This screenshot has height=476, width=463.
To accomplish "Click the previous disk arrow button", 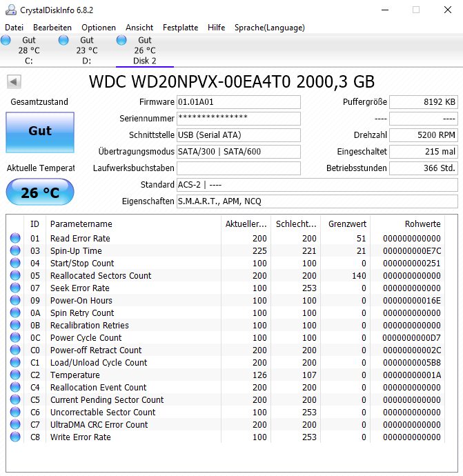I will 14,81.
